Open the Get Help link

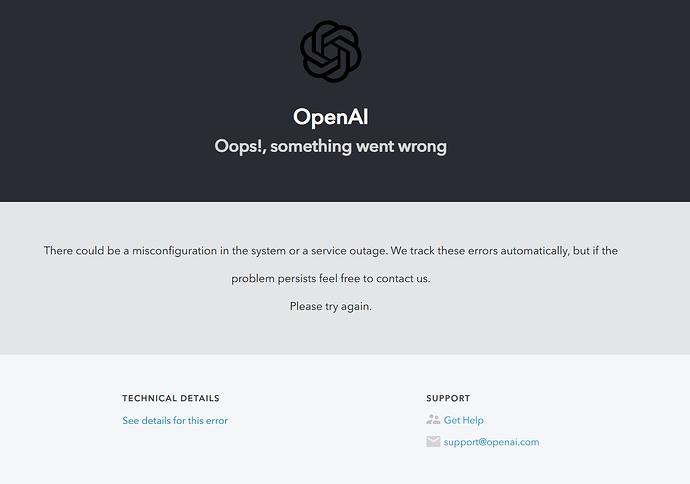[x=463, y=420]
